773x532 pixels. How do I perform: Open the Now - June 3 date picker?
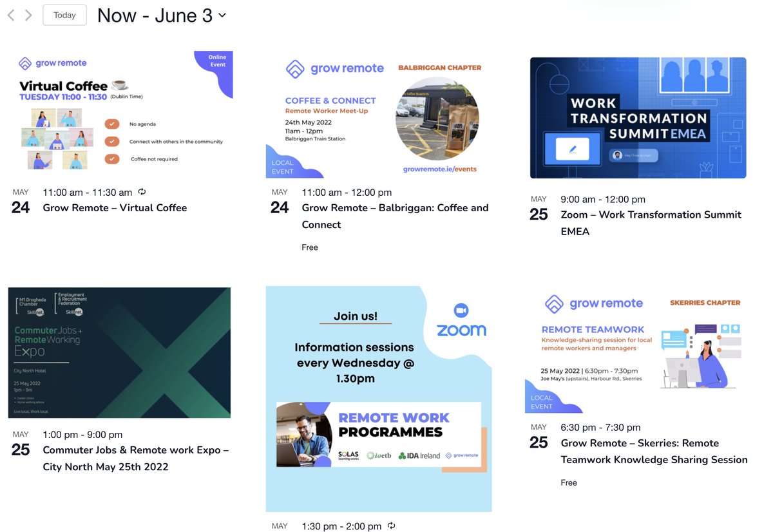pyautogui.click(x=162, y=15)
